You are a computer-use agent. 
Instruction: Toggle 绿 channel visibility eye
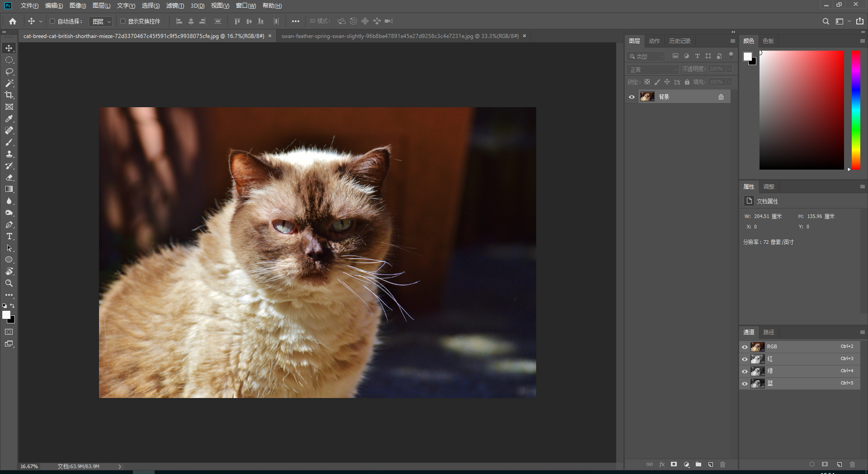(745, 371)
